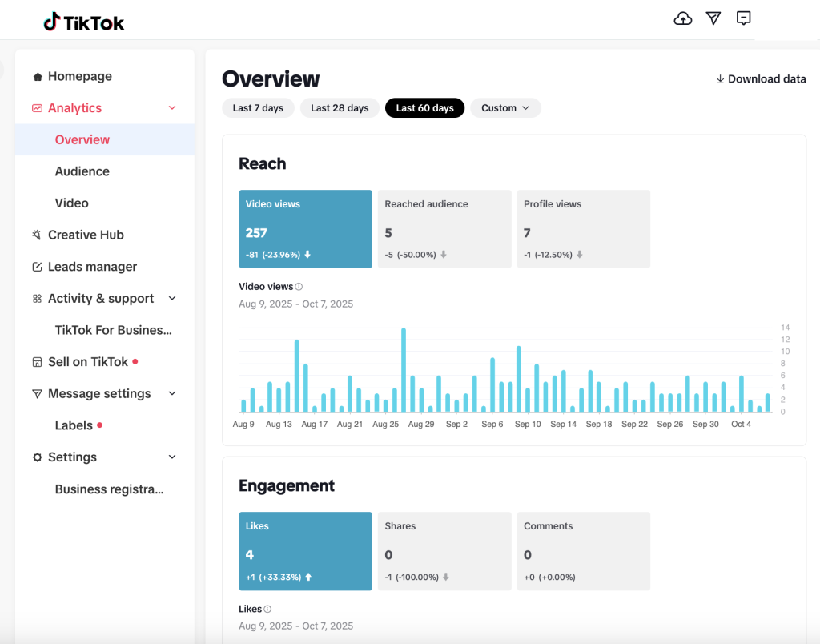Collapse the Analytics section chevron
This screenshot has width=820, height=644.
(172, 108)
